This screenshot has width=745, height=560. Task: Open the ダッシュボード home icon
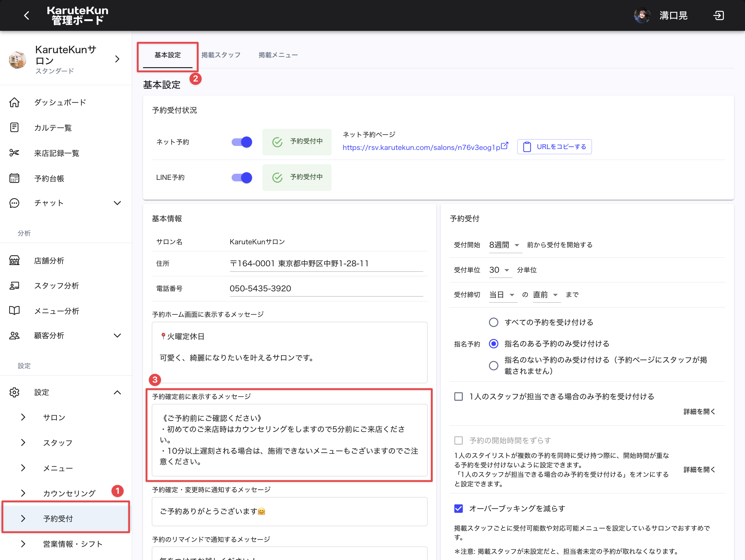click(x=14, y=102)
